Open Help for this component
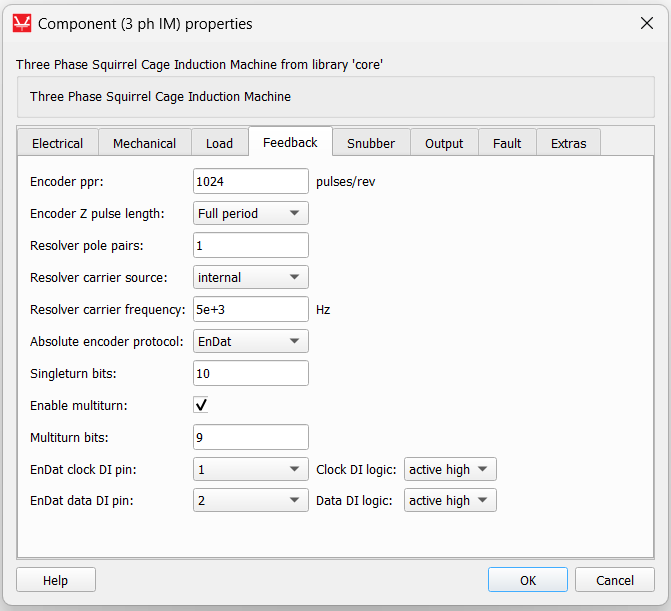Screen dimensions: 671x611 click(56, 580)
